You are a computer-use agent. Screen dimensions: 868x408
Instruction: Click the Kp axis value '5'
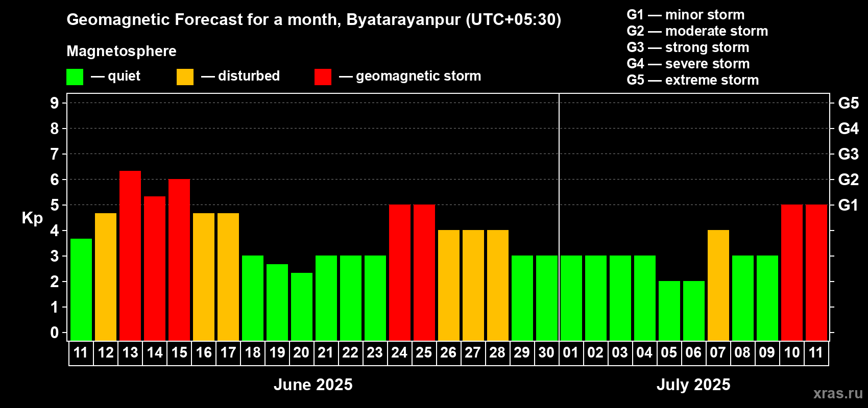55,205
